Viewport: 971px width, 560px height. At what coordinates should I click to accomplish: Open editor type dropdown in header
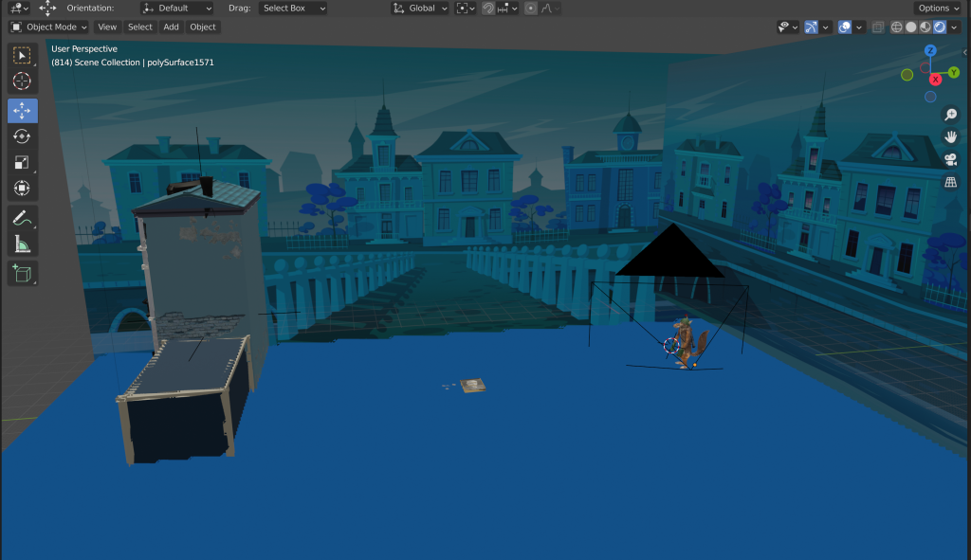[x=17, y=8]
